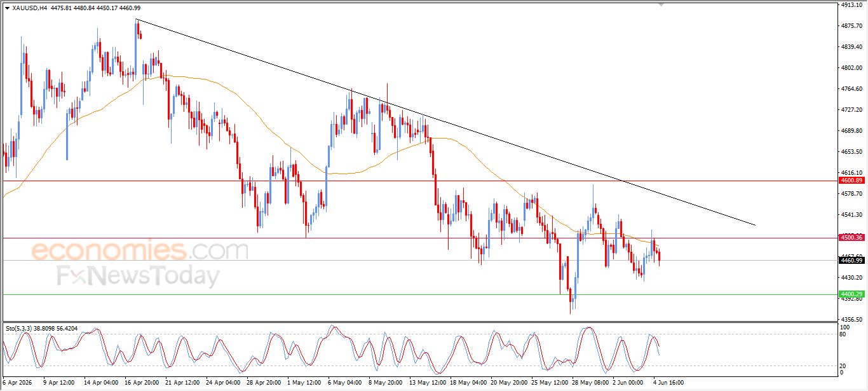Click the 4802.00 price scale label

click(851, 68)
